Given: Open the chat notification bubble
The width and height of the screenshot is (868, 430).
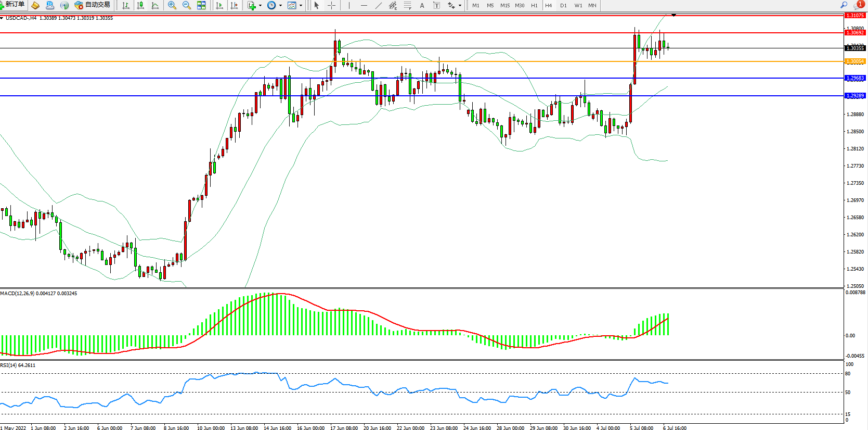Looking at the screenshot, I should (858, 5).
